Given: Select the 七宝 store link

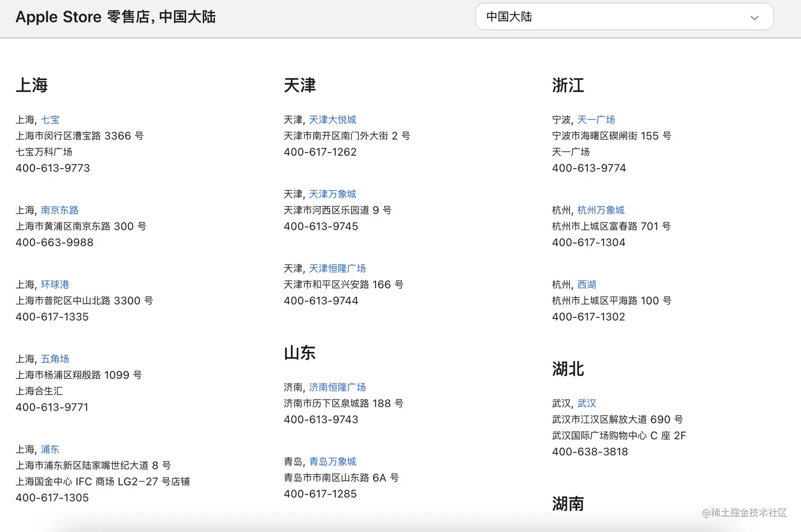Looking at the screenshot, I should pos(50,120).
